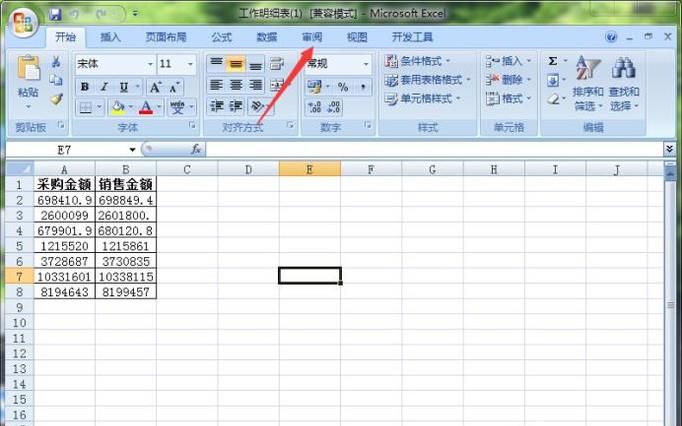Apply percent style
The image size is (682, 426).
343,87
